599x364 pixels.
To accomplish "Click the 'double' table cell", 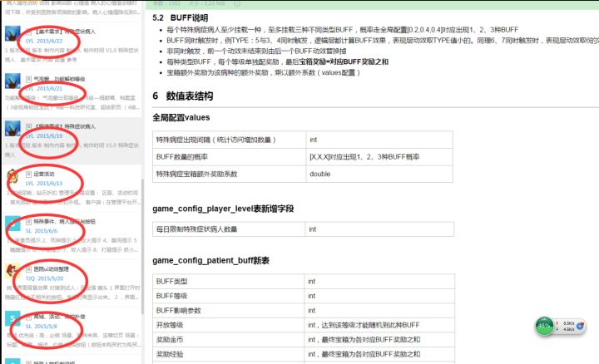I will (x=379, y=174).
